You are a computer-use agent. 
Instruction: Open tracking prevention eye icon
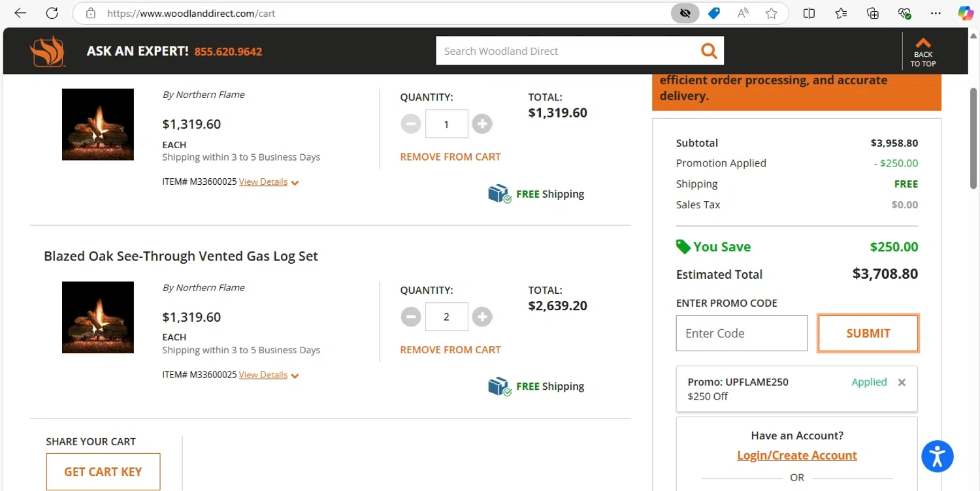point(685,13)
